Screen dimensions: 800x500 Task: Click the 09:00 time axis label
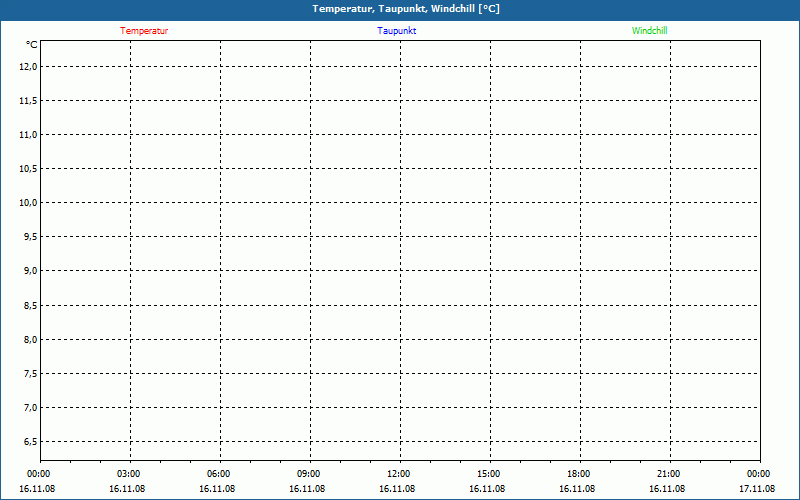point(309,474)
